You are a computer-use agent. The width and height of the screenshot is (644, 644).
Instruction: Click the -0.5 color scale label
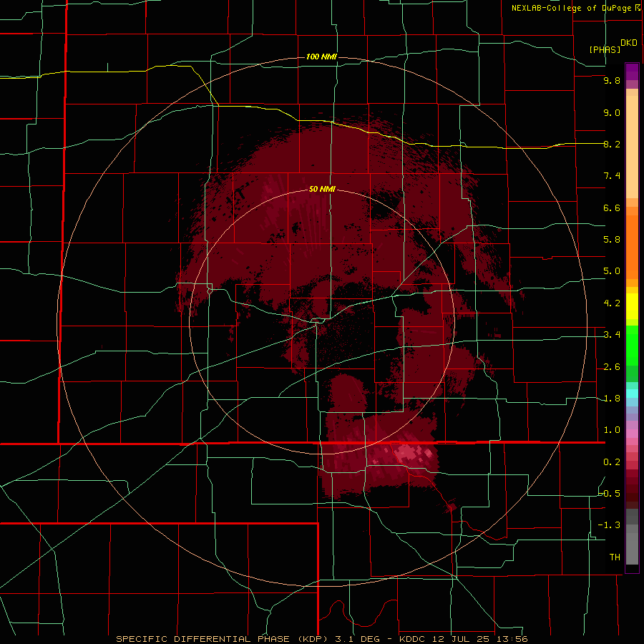click(610, 494)
